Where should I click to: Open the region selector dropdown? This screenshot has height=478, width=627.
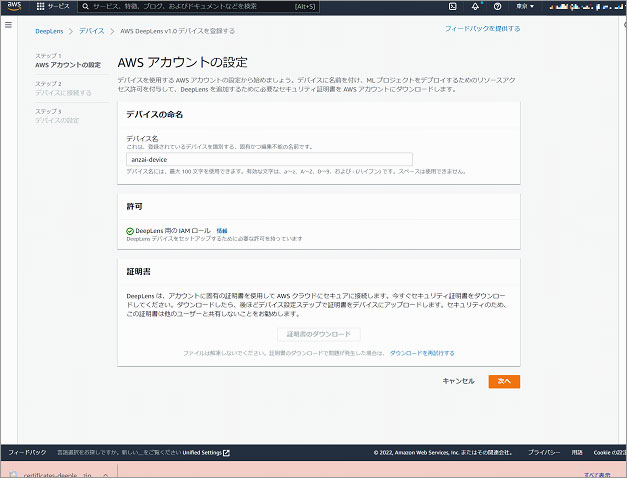(x=525, y=6)
